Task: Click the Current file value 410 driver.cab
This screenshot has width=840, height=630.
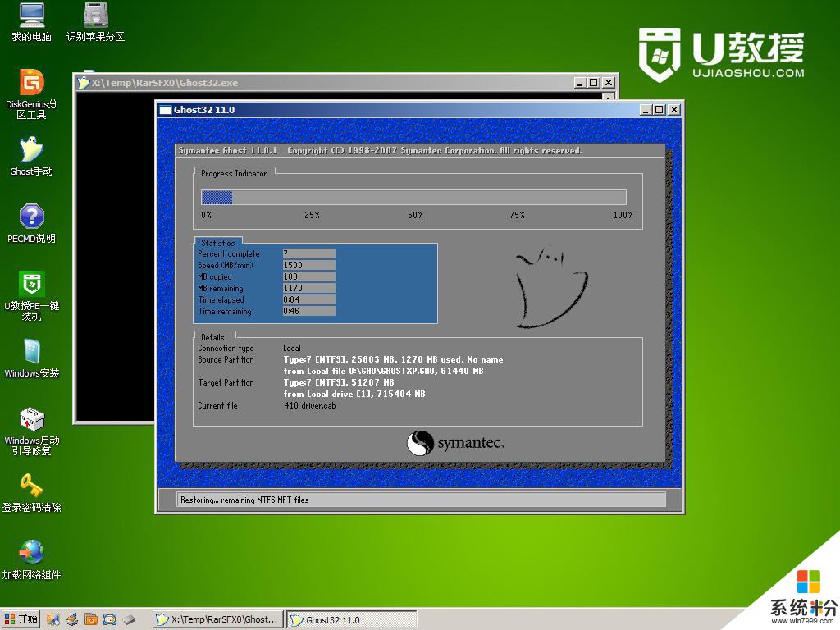Action: 309,405
